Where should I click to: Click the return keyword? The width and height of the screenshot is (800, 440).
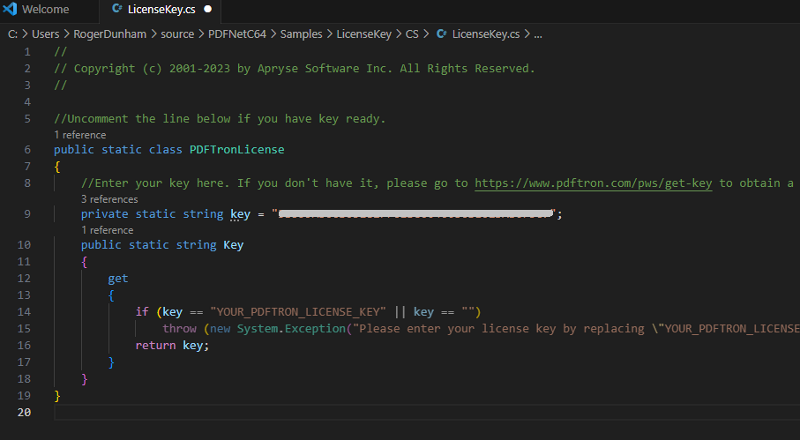pyautogui.click(x=156, y=346)
